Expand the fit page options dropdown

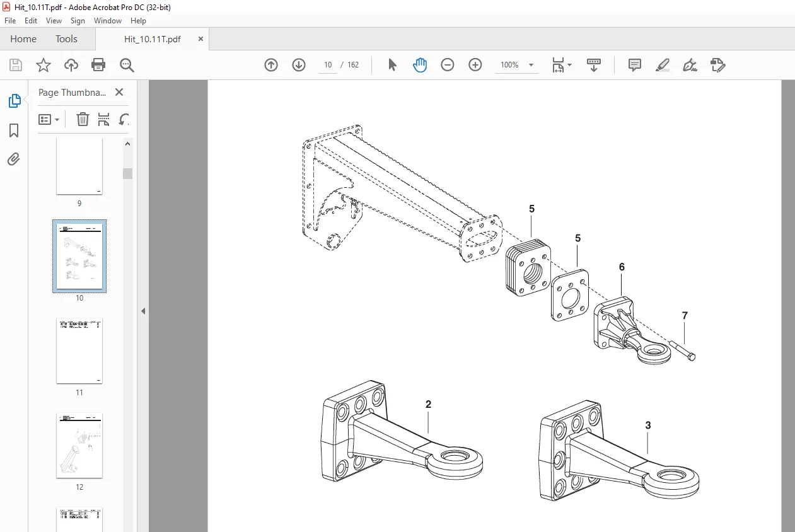[561, 65]
